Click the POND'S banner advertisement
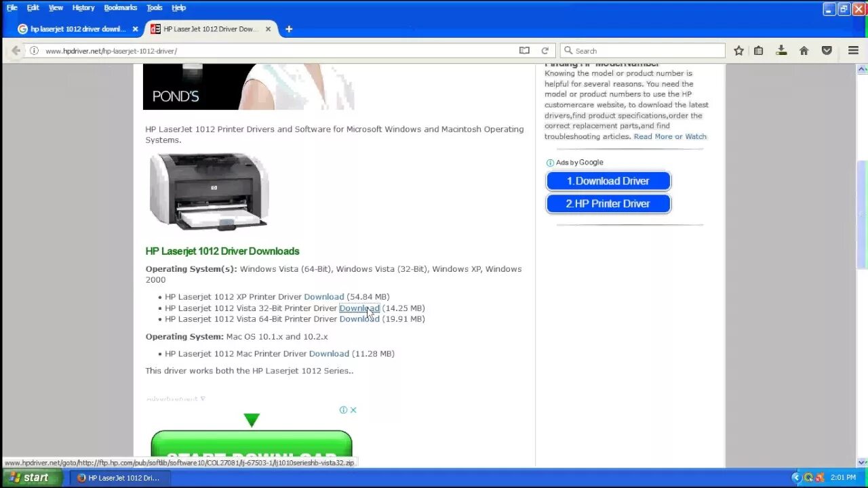Screen dimensions: 868x488 248,87
